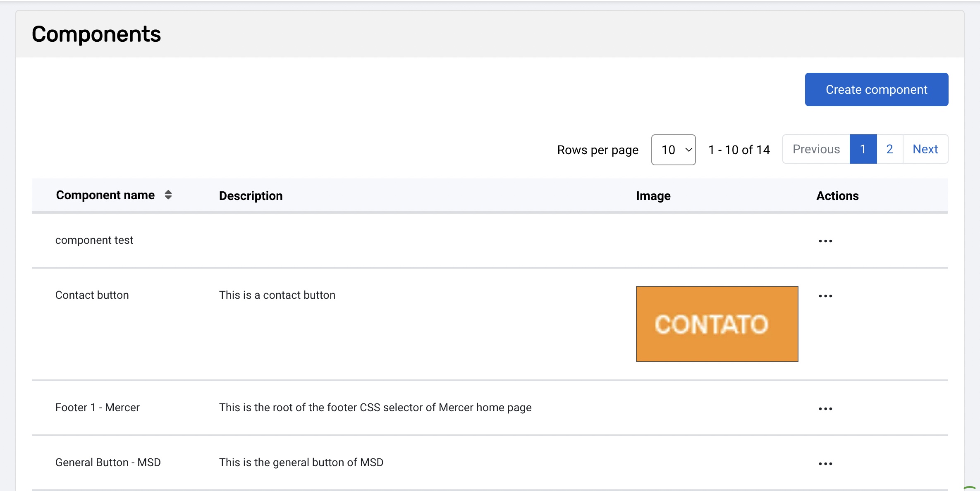Viewport: 980px width, 491px height.
Task: Open actions menu for General Button - MSD
Action: [x=825, y=464]
